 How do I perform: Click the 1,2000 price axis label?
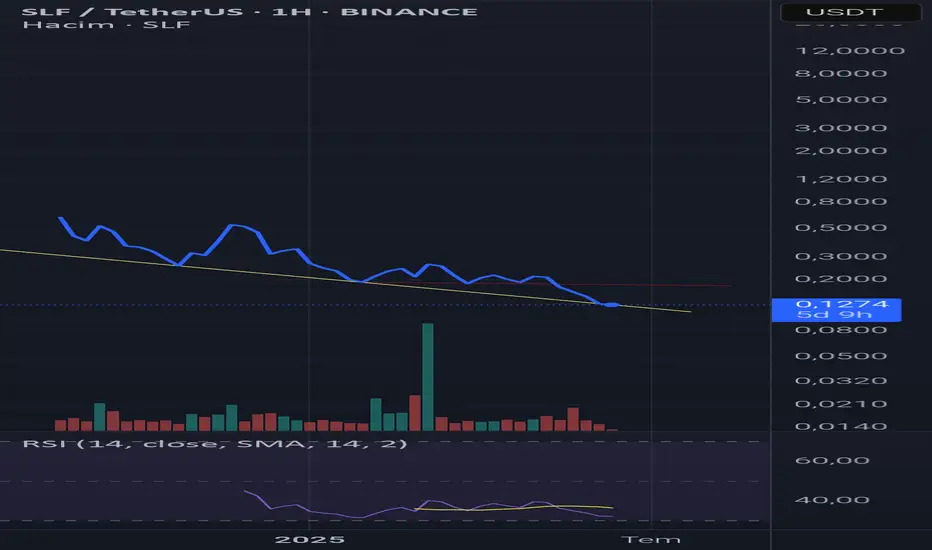(841, 179)
